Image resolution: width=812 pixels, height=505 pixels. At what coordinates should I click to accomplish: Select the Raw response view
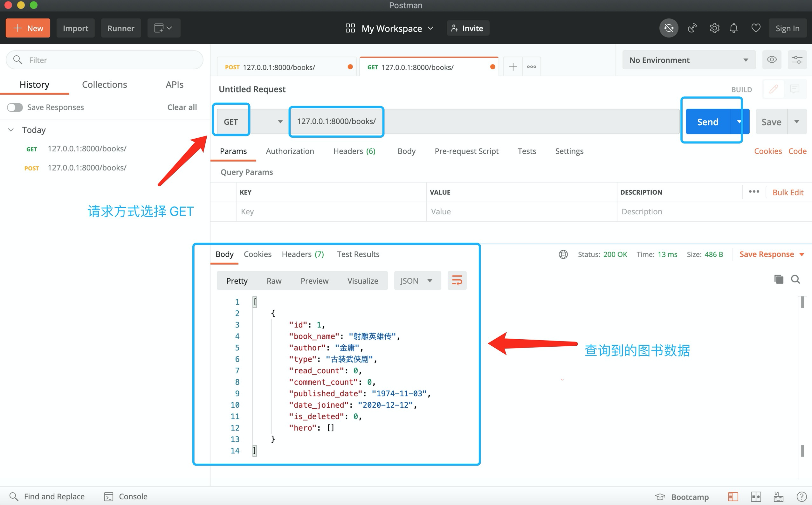click(274, 281)
